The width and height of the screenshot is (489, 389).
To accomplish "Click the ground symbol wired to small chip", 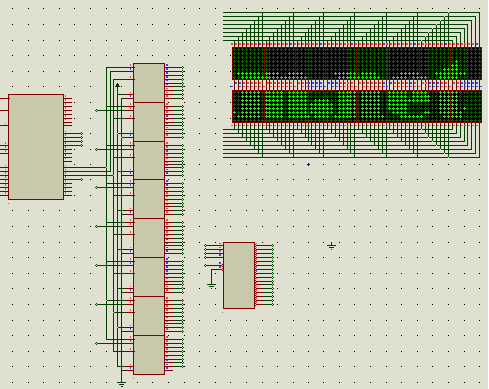I will coord(211,286).
